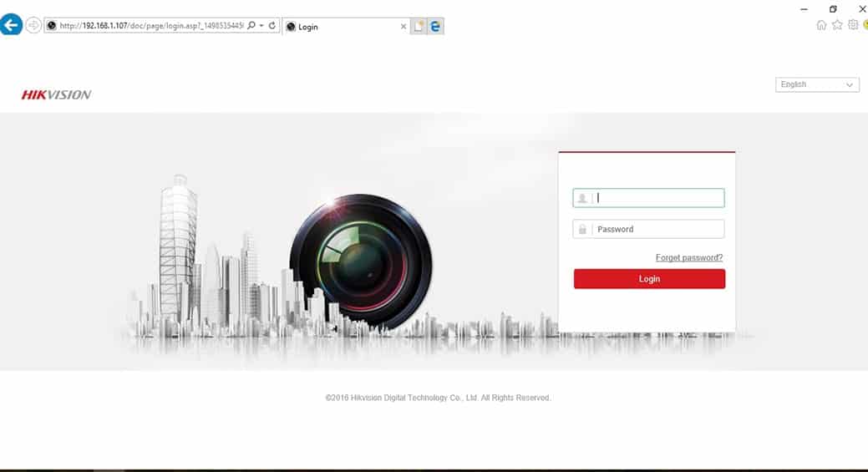Focus the Password input field
Screen dimensions: 868x472
(x=648, y=229)
